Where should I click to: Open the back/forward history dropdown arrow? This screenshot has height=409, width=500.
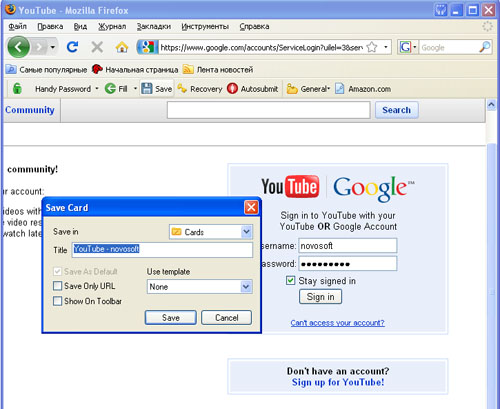[53, 47]
